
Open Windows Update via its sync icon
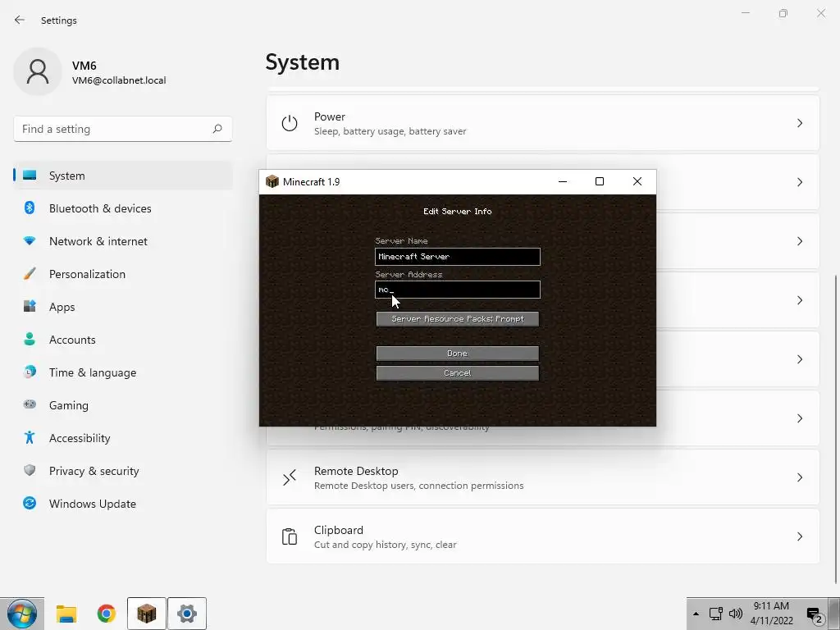tap(30, 503)
